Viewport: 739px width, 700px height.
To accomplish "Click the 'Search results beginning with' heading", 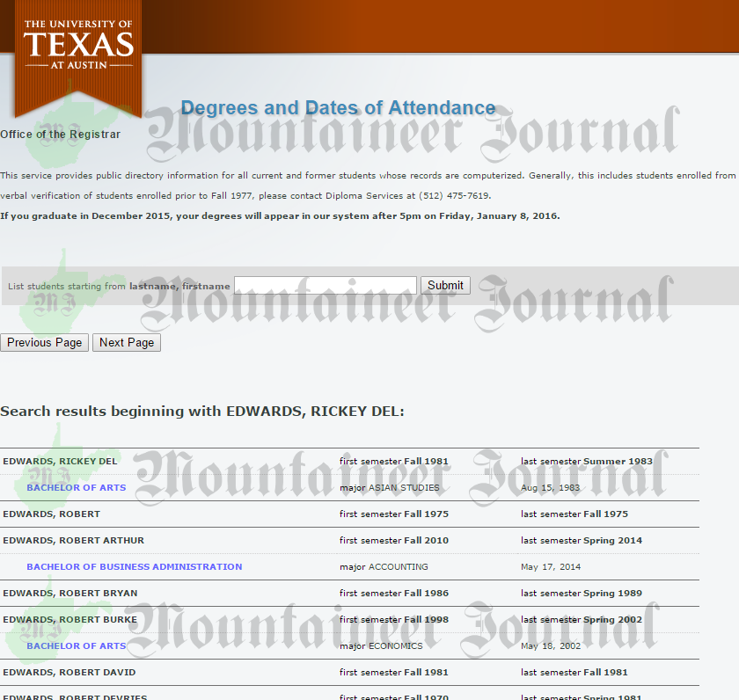I will (202, 412).
